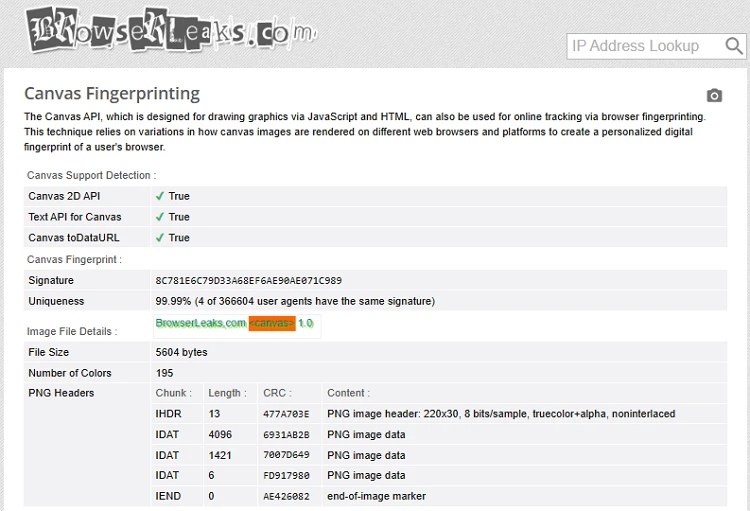Click the 5604 bytes file size value
The image size is (750, 511).
click(182, 352)
